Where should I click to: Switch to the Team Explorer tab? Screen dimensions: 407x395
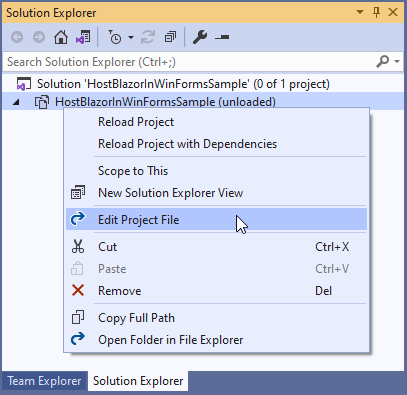click(44, 381)
